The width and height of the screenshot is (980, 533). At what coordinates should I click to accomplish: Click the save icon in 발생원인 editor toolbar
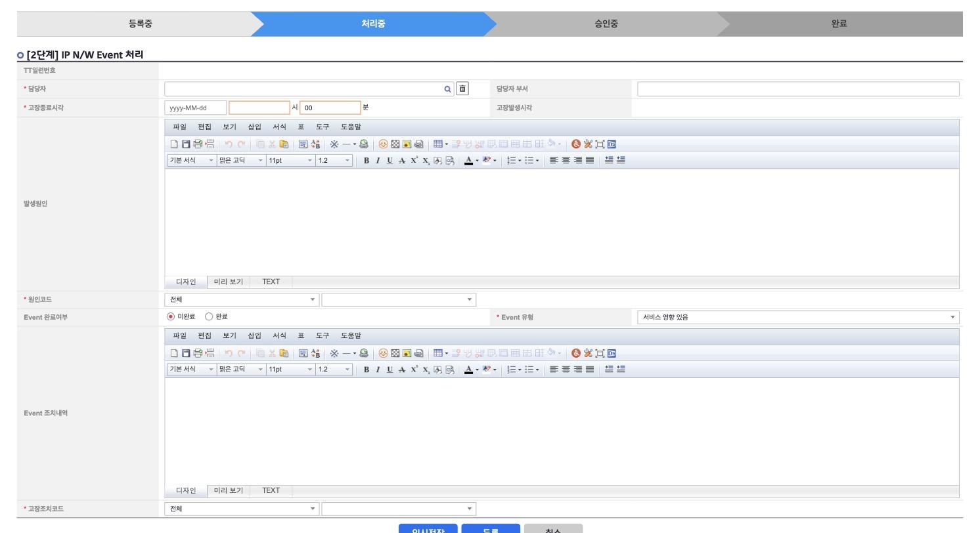click(x=185, y=144)
